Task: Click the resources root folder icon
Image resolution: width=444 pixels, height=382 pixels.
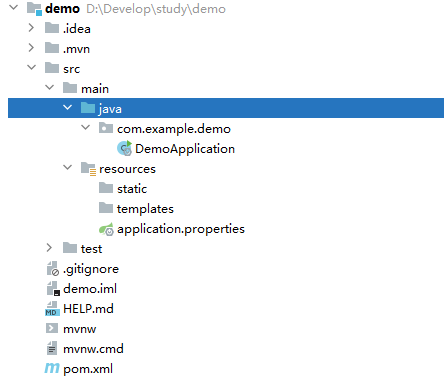Action: point(89,169)
